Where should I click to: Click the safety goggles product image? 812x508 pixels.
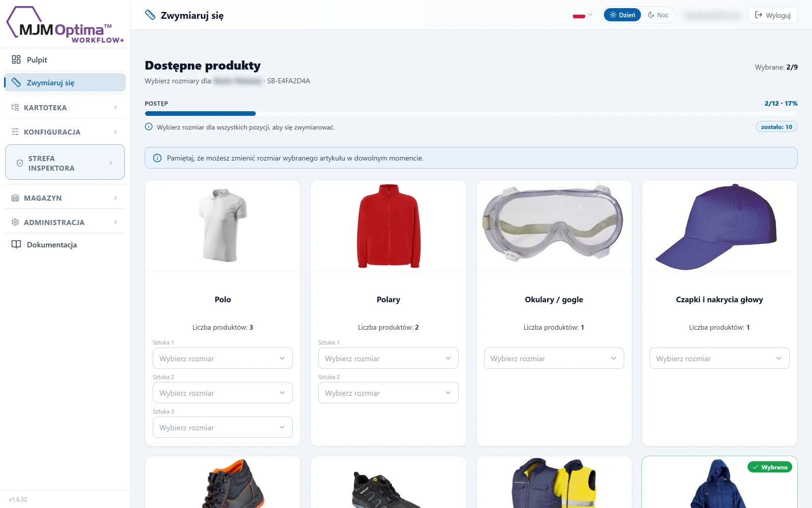tap(553, 224)
